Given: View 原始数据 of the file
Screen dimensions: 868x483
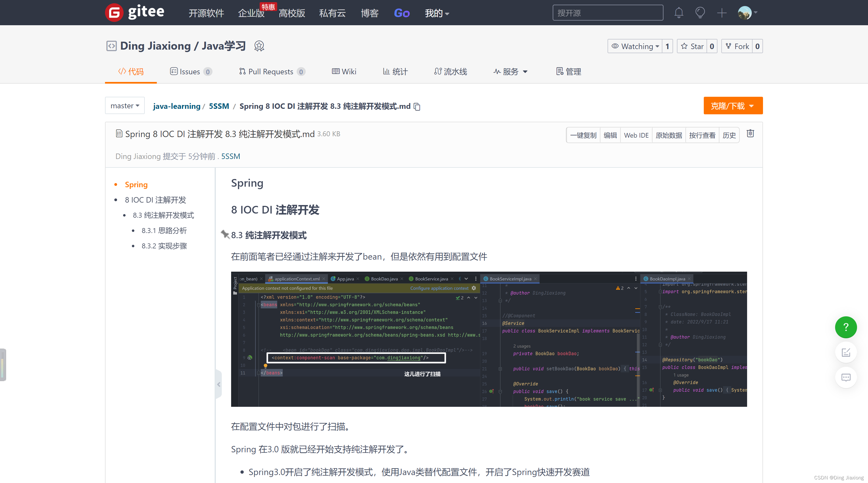Looking at the screenshot, I should click(x=669, y=135).
